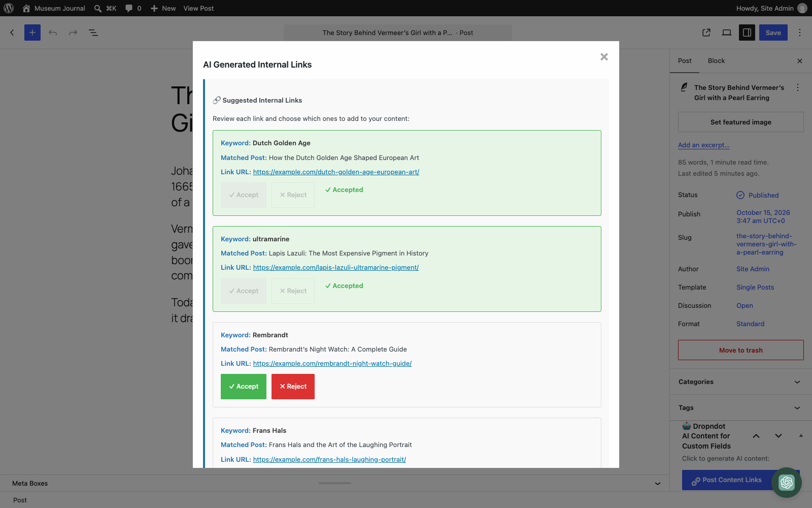Image resolution: width=812 pixels, height=508 pixels.
Task: Close the settings sidebar with X
Action: (x=800, y=61)
